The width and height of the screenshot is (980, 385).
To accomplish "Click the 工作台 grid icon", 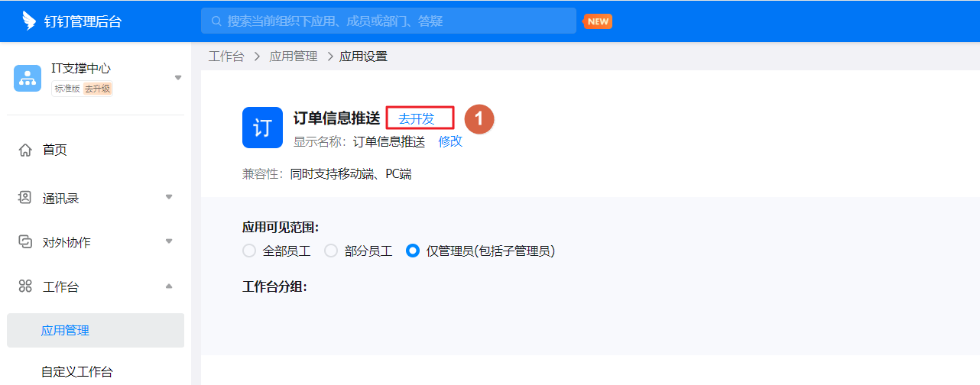I will [x=25, y=286].
